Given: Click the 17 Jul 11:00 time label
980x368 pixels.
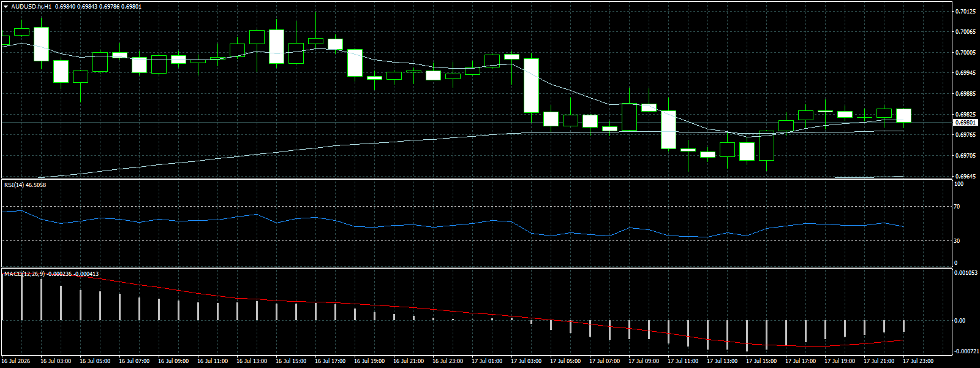Looking at the screenshot, I should (x=683, y=361).
